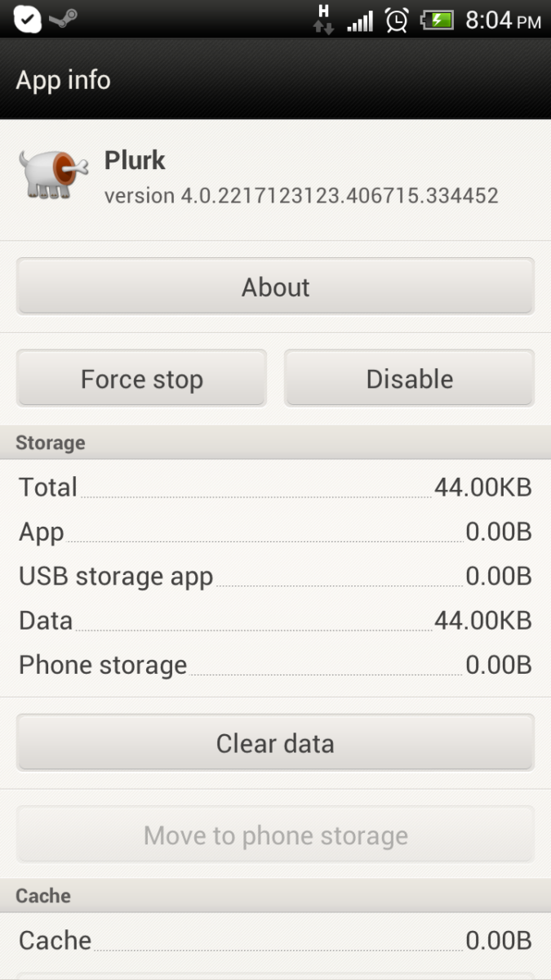Tap the Plurk version number text
551x980 pixels.
[301, 196]
